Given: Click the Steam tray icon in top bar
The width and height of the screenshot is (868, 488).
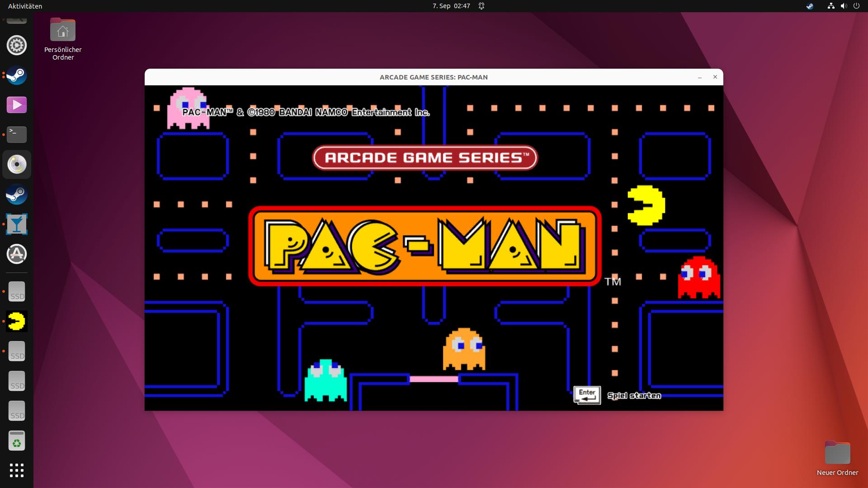Looking at the screenshot, I should 810,6.
